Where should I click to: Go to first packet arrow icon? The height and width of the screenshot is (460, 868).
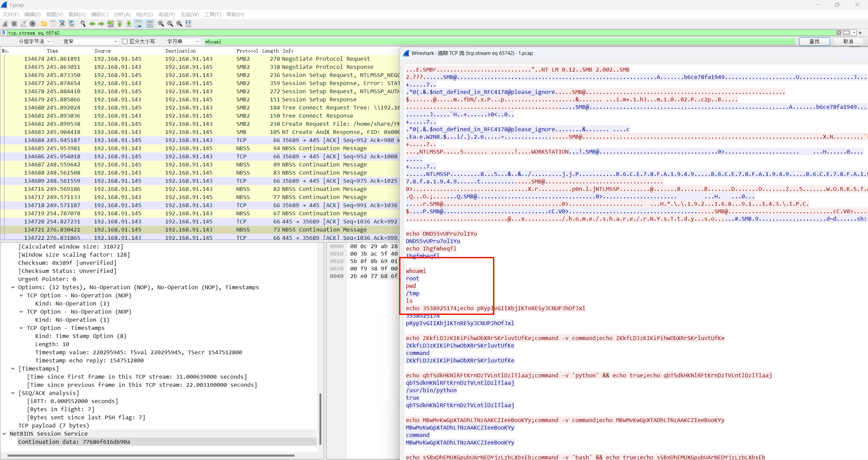click(x=120, y=24)
